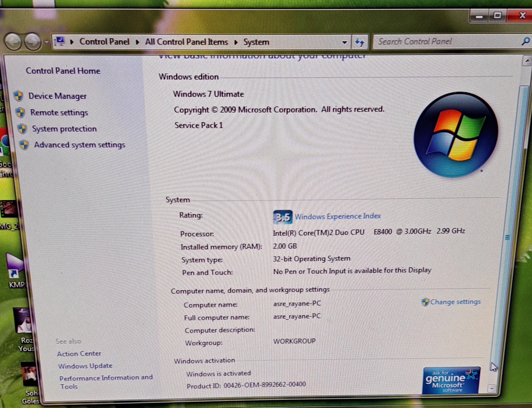Image resolution: width=532 pixels, height=408 pixels.
Task: Click the 32-bit Operating System text
Action: (x=311, y=259)
